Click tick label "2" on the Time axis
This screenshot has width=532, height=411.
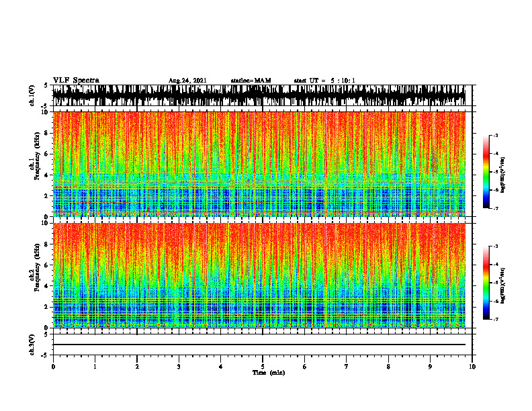point(137,367)
